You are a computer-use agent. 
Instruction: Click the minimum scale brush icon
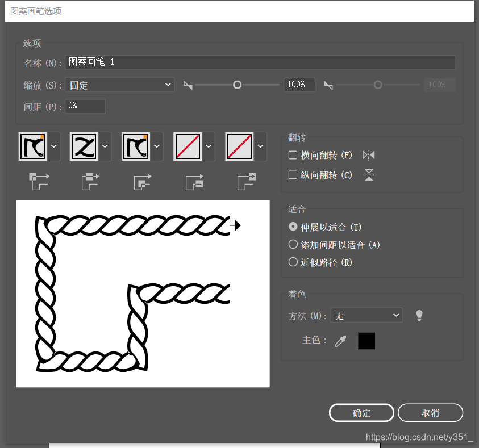pyautogui.click(x=188, y=85)
